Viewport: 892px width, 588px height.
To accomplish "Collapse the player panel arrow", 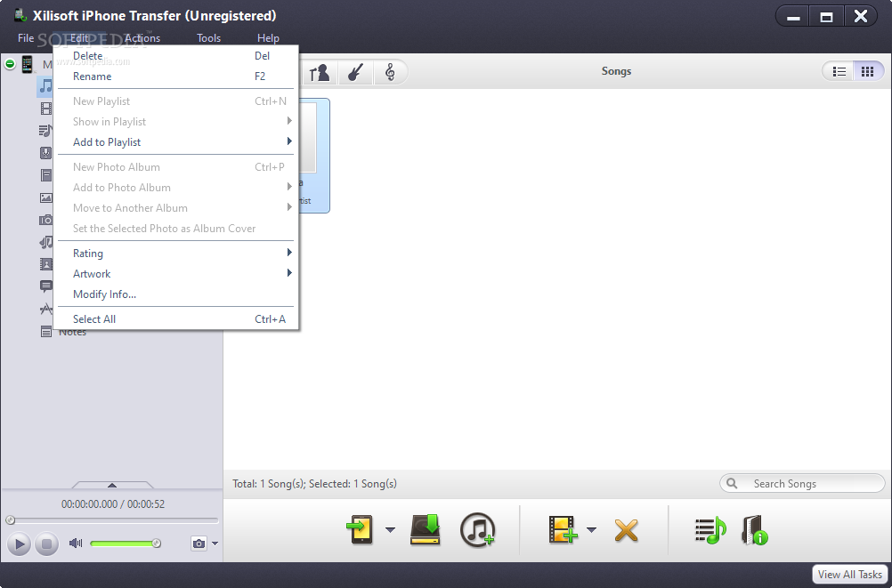I will [x=112, y=485].
